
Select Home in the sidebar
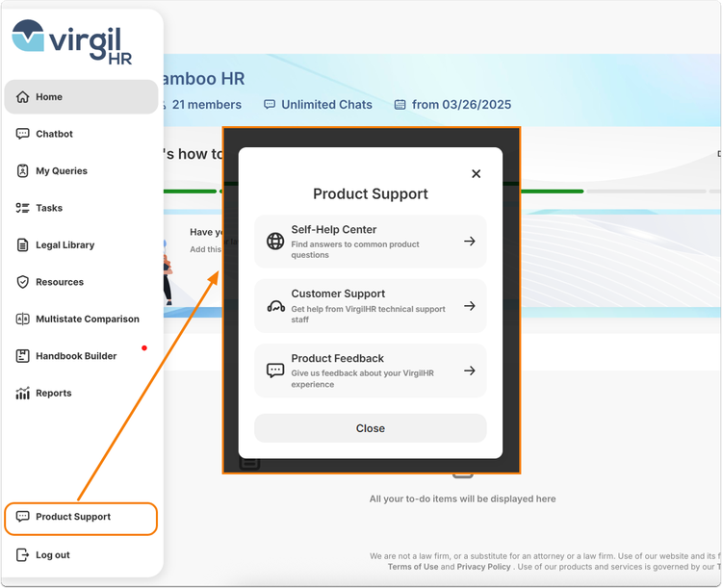tap(81, 97)
